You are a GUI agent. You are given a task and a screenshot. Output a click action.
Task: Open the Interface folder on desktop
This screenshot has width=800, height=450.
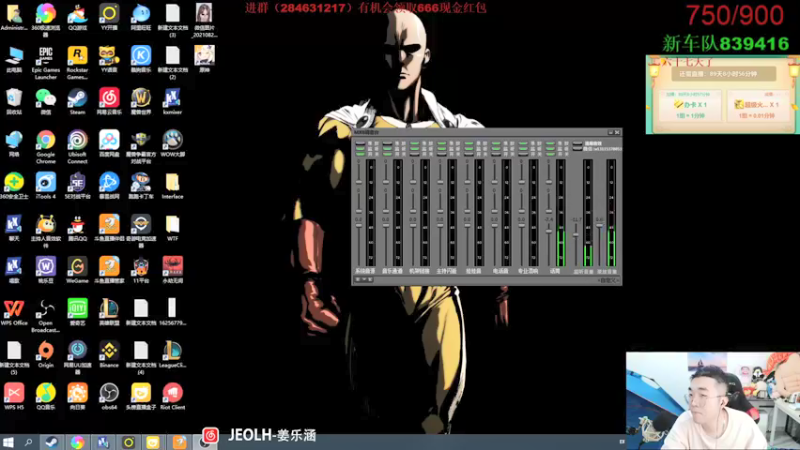point(172,186)
